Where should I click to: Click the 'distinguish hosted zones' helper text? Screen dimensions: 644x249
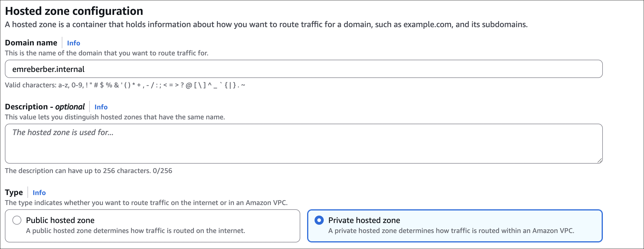point(115,117)
